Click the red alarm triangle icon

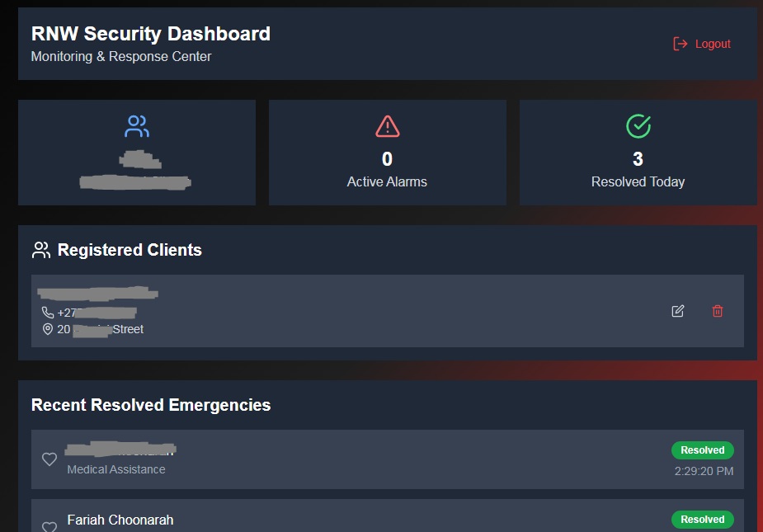coord(388,126)
